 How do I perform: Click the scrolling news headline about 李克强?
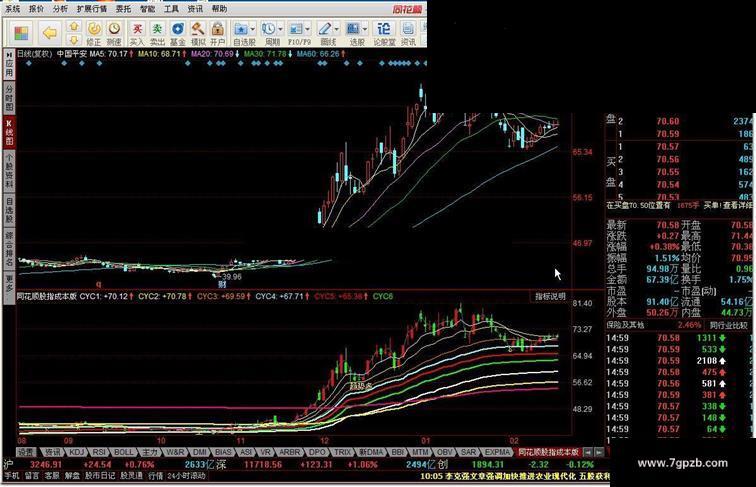click(514, 476)
